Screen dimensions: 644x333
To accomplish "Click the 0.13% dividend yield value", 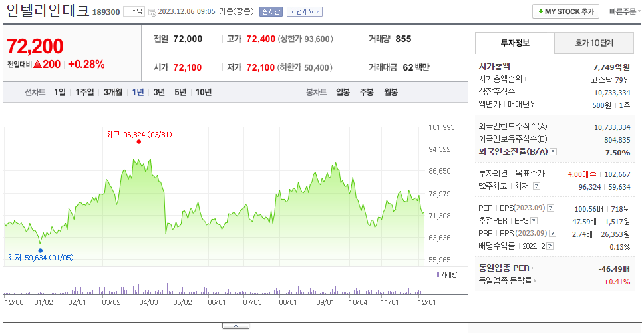I will (620, 247).
